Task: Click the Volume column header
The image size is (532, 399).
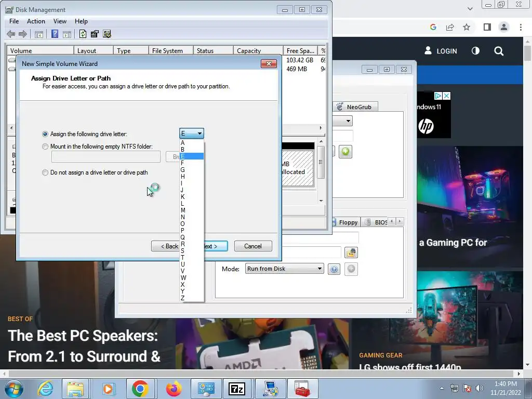Action: [x=41, y=50]
